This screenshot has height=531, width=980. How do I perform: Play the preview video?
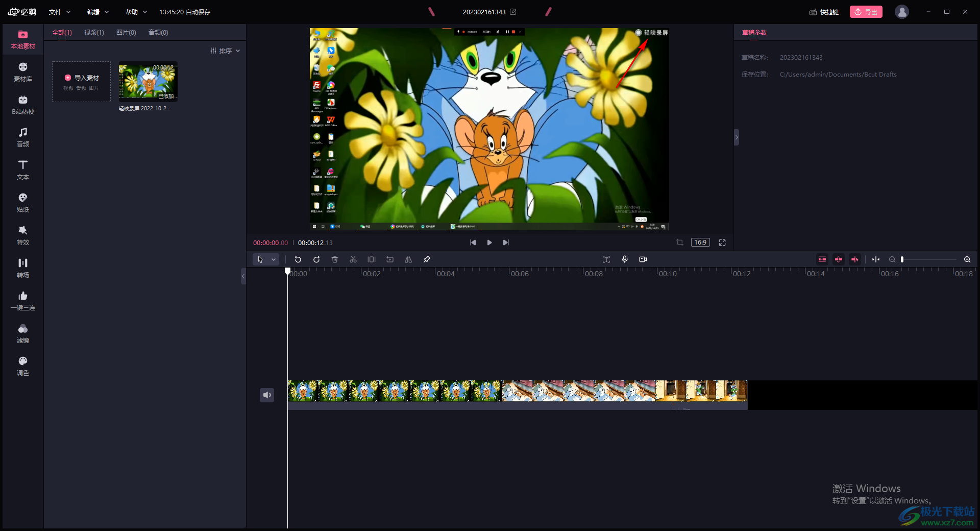489,243
